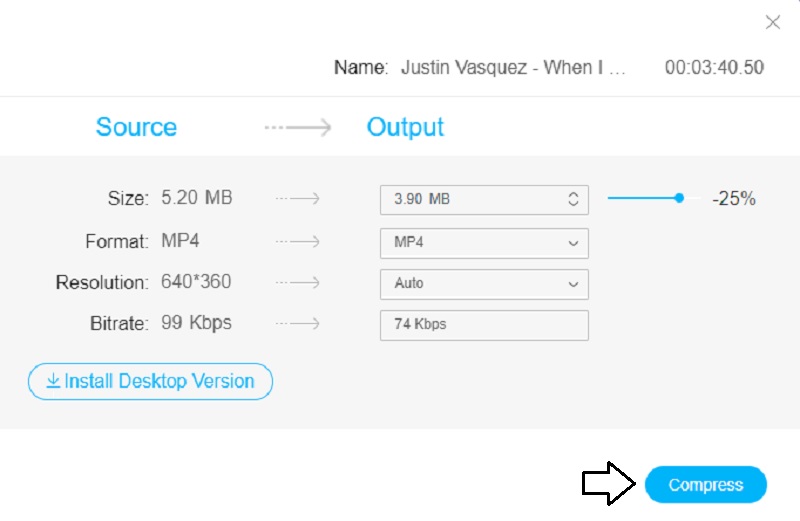The width and height of the screenshot is (800, 521).
Task: Click the pointer arrow beside Compress
Action: point(608,484)
